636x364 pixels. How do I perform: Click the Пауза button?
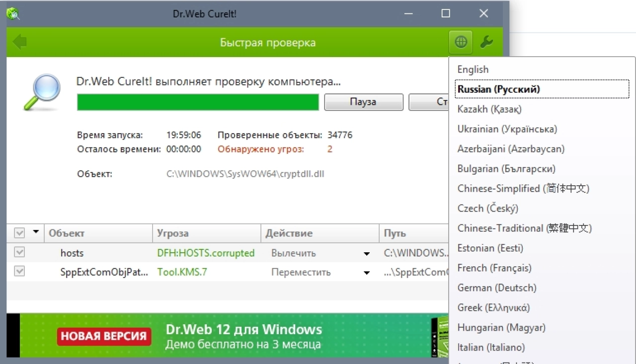(x=364, y=102)
